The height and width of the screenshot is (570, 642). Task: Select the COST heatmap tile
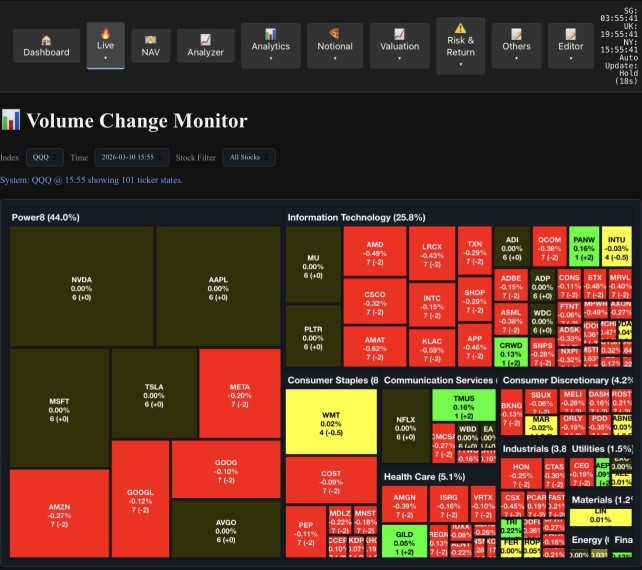[x=331, y=480]
